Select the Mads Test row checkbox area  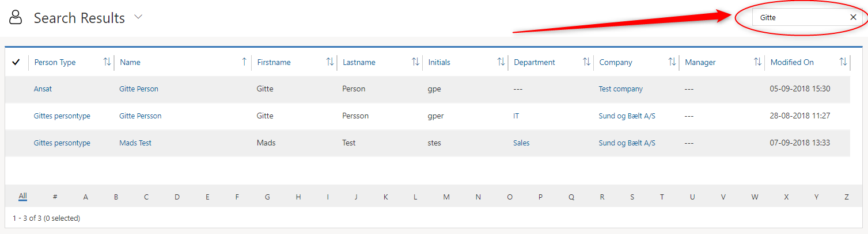tap(16, 143)
